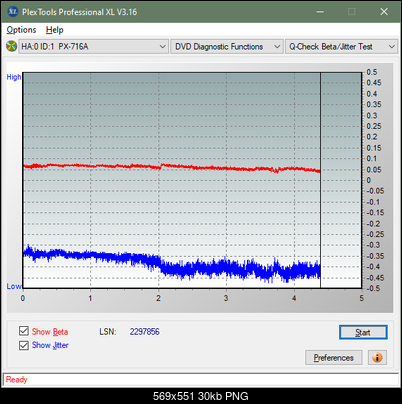The height and width of the screenshot is (404, 402).
Task: Click the PlexTools XL app icon in title bar
Action: tap(13, 12)
